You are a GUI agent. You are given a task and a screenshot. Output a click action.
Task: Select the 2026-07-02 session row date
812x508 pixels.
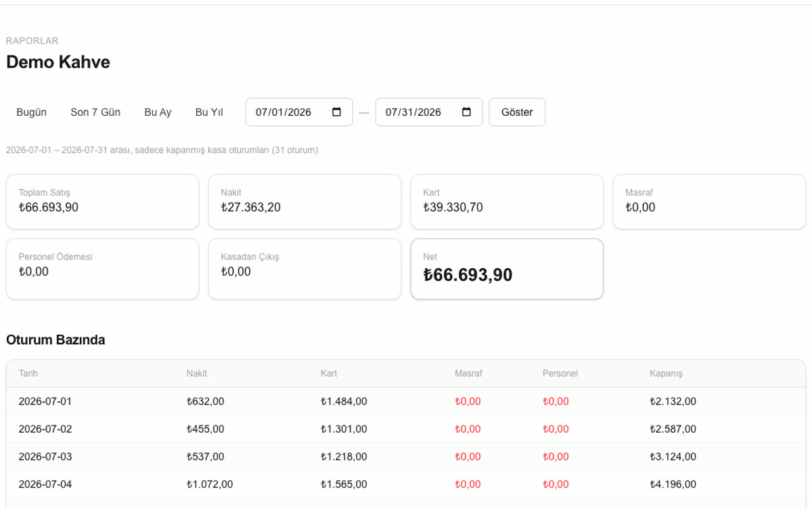pos(45,429)
